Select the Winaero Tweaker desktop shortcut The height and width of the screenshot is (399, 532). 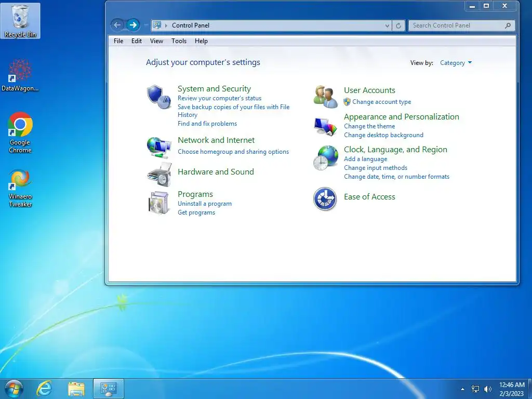pos(20,188)
